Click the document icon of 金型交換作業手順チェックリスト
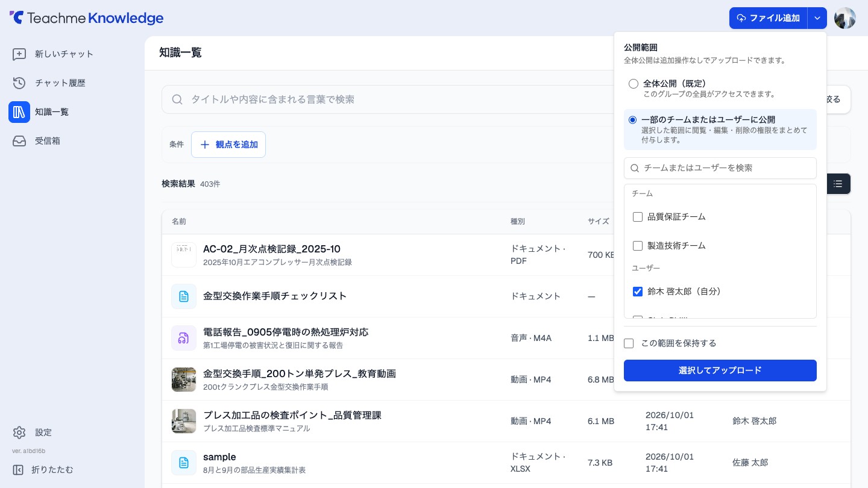The image size is (868, 488). tap(184, 296)
